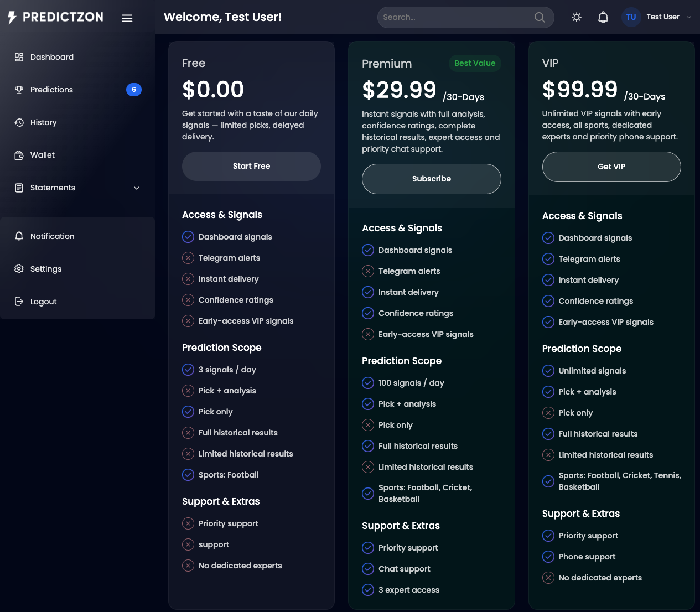Image resolution: width=700 pixels, height=612 pixels.
Task: Click the History clock icon
Action: point(19,122)
